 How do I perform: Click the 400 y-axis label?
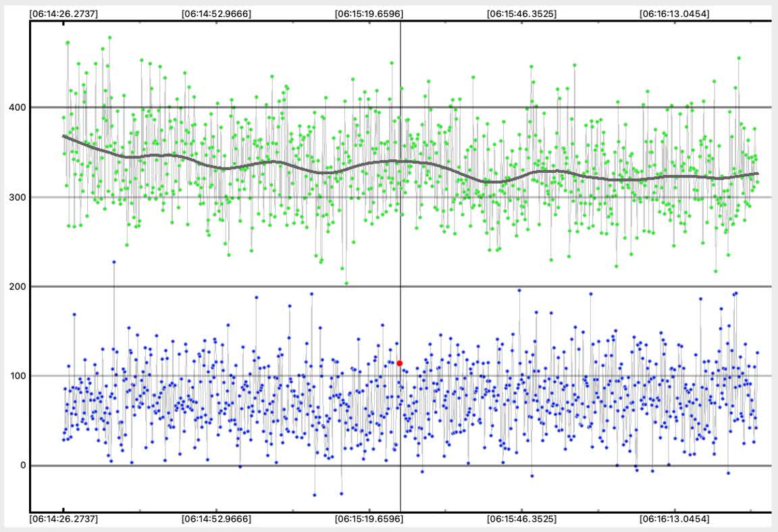point(18,107)
